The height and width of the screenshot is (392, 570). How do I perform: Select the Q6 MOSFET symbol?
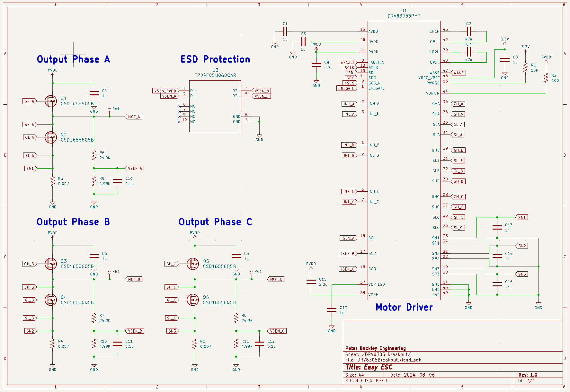pyautogui.click(x=193, y=300)
